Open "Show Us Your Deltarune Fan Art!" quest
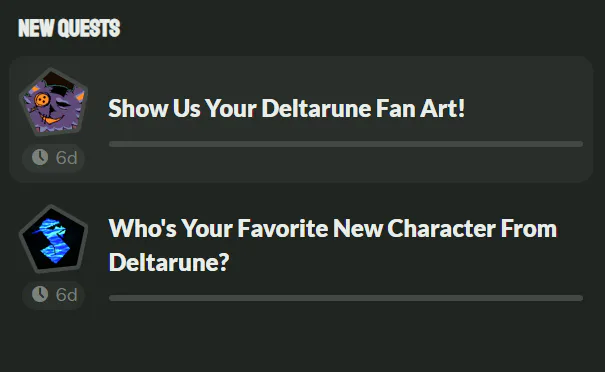The image size is (605, 372). click(286, 108)
